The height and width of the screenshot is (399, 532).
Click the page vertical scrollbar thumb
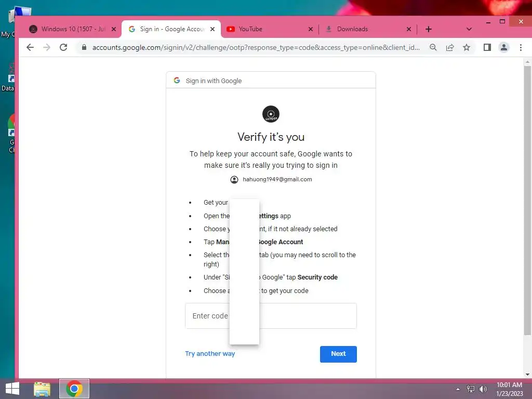pos(527,200)
